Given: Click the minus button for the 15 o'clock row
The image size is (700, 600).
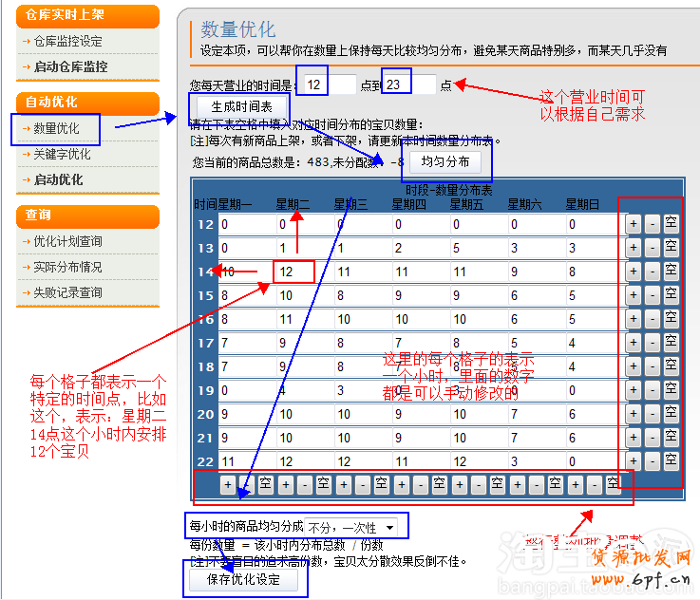Looking at the screenshot, I should [652, 295].
